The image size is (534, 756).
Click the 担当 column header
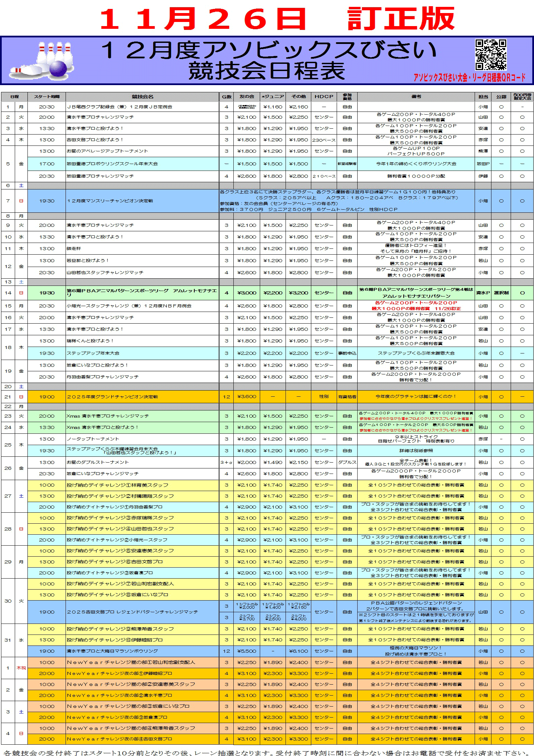[x=483, y=97]
